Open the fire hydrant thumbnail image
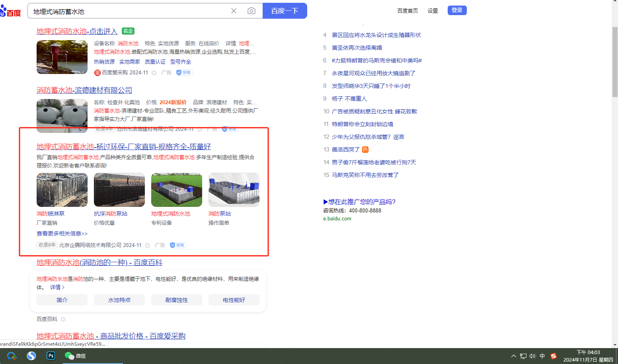618x364 pixels. pos(62,57)
